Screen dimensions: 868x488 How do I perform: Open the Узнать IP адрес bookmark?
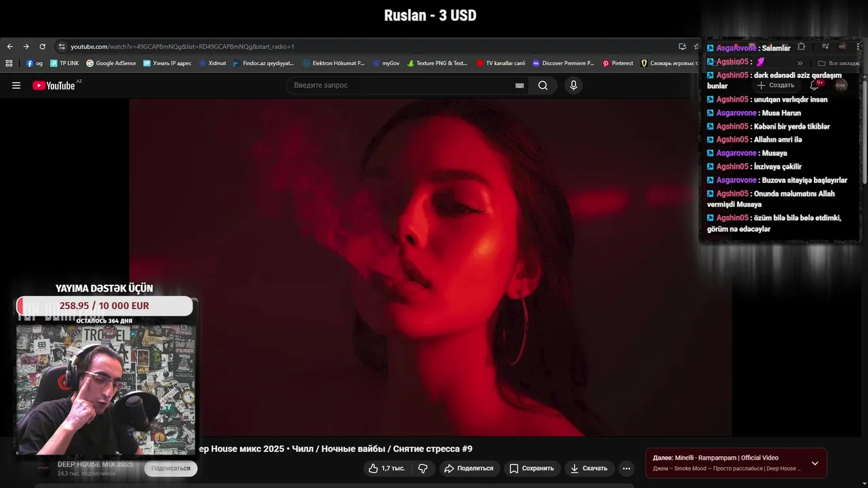click(x=167, y=63)
